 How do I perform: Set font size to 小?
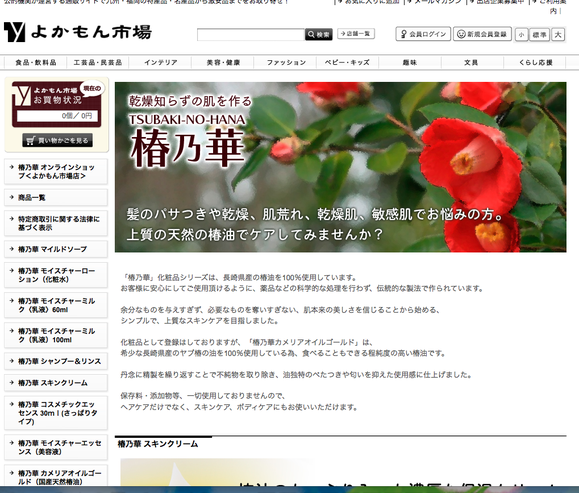point(521,35)
